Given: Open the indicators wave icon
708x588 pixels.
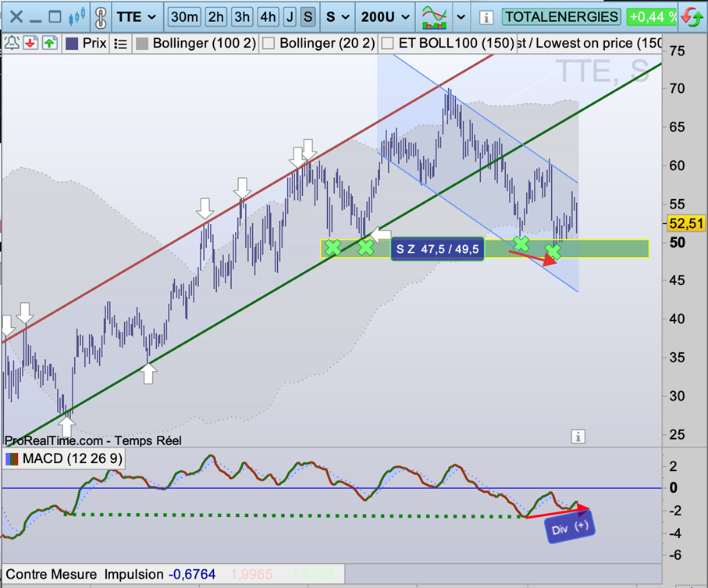Looking at the screenshot, I should point(434,17).
